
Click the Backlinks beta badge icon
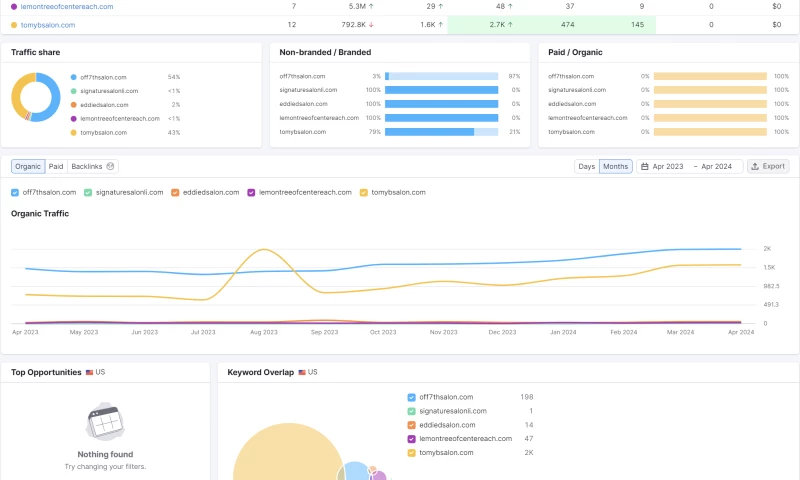tap(111, 167)
